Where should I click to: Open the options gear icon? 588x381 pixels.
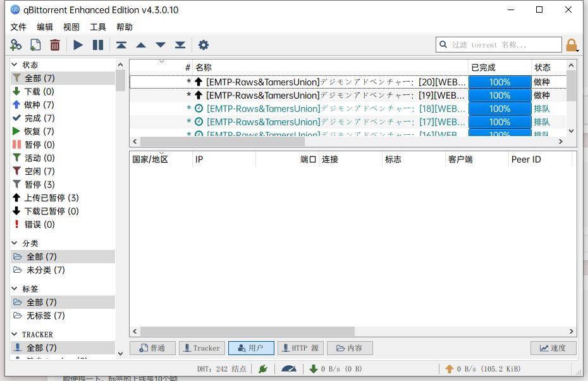coord(203,45)
